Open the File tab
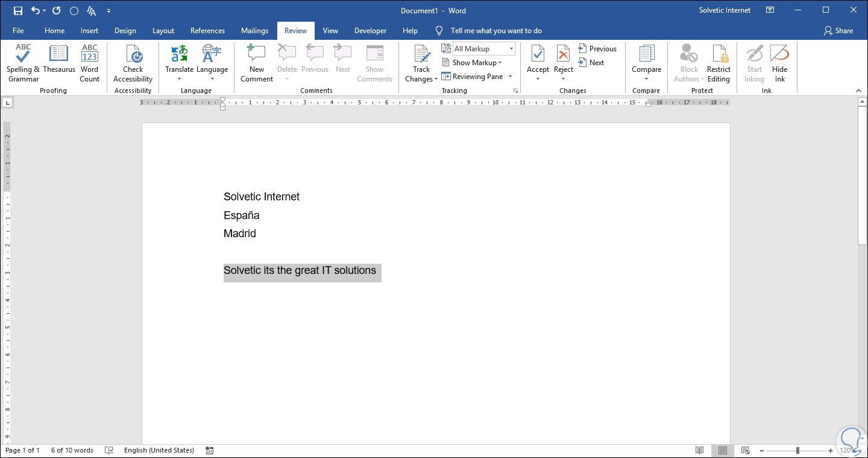 18,31
